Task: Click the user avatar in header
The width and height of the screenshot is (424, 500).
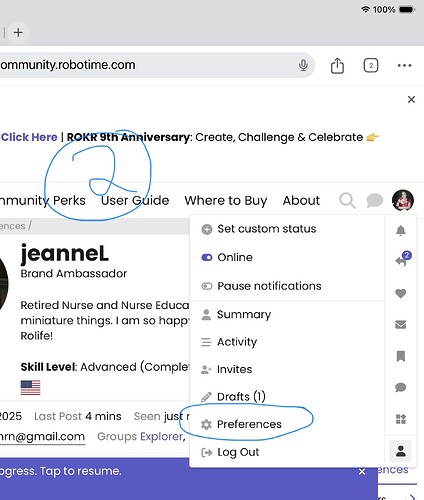Action: pyautogui.click(x=403, y=200)
